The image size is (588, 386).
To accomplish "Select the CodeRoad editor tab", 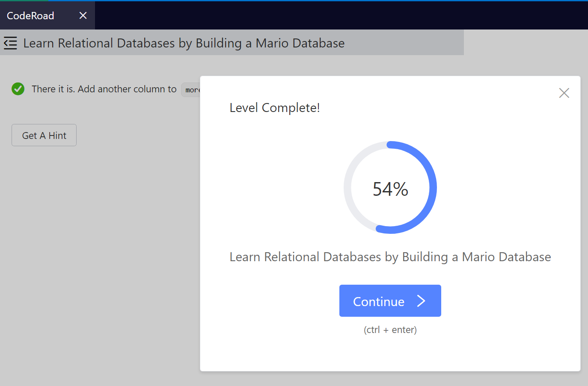I will [x=30, y=15].
